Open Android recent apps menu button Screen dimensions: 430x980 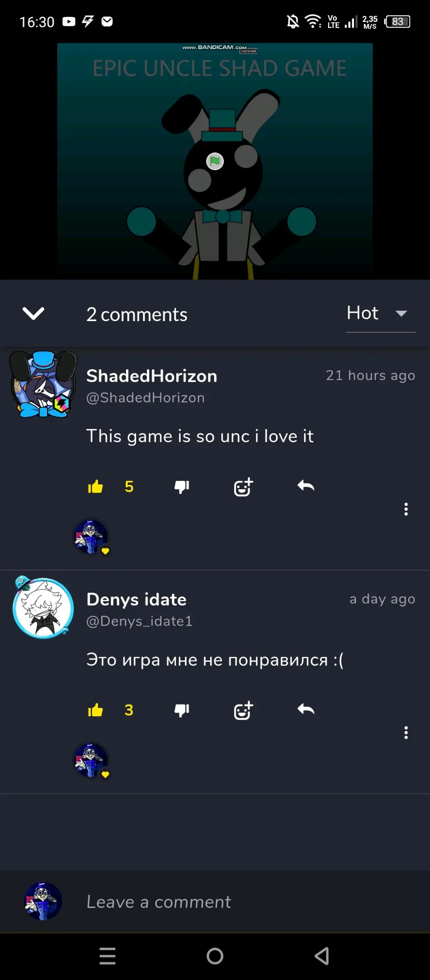tap(107, 956)
